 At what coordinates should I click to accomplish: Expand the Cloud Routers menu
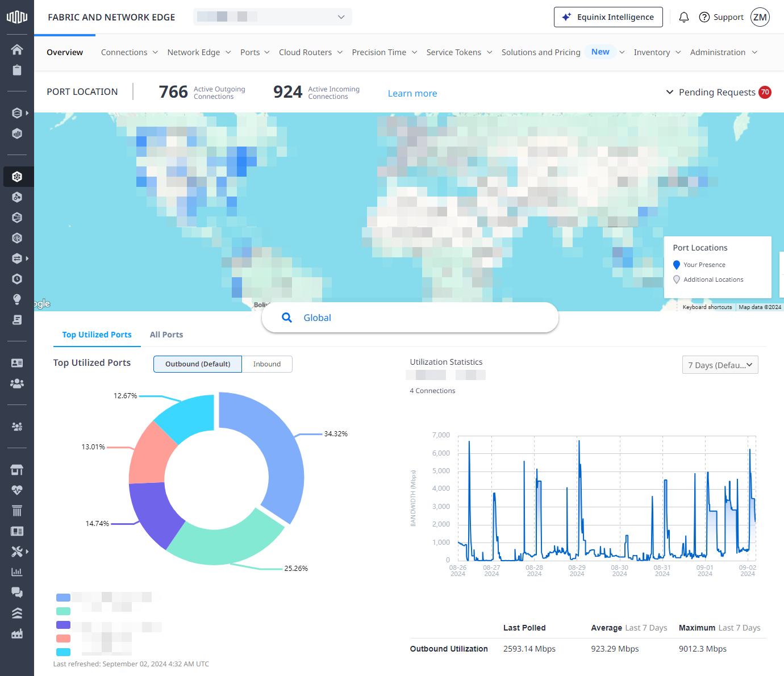click(x=311, y=52)
